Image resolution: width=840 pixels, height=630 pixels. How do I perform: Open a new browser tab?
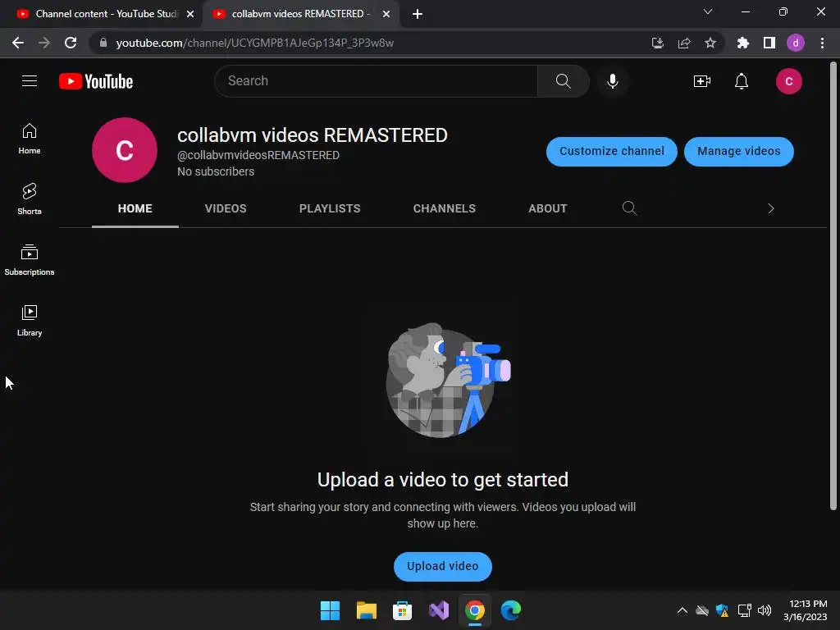click(418, 14)
